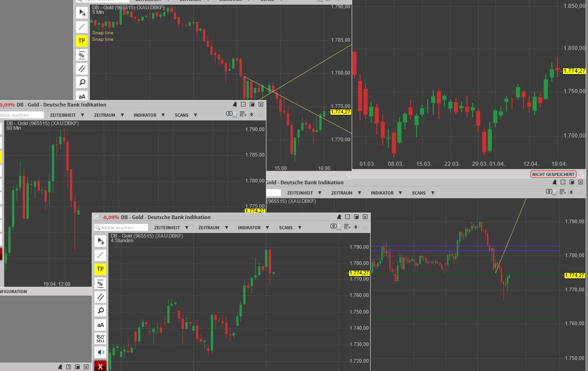This screenshot has width=588, height=371.
Task: Click the NICHT GESPEICHERT button
Action: (x=553, y=174)
